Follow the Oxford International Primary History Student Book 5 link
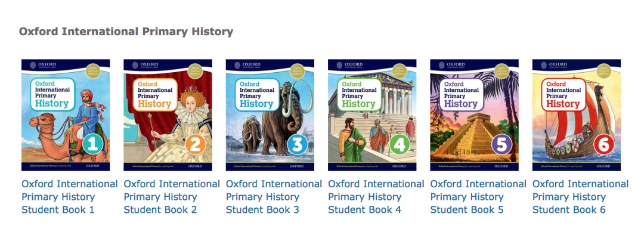 (x=478, y=197)
